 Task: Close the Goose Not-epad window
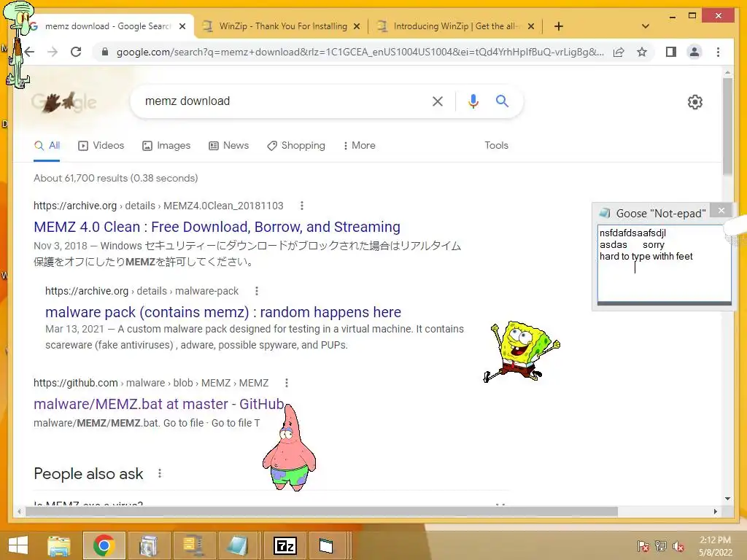pyautogui.click(x=721, y=210)
